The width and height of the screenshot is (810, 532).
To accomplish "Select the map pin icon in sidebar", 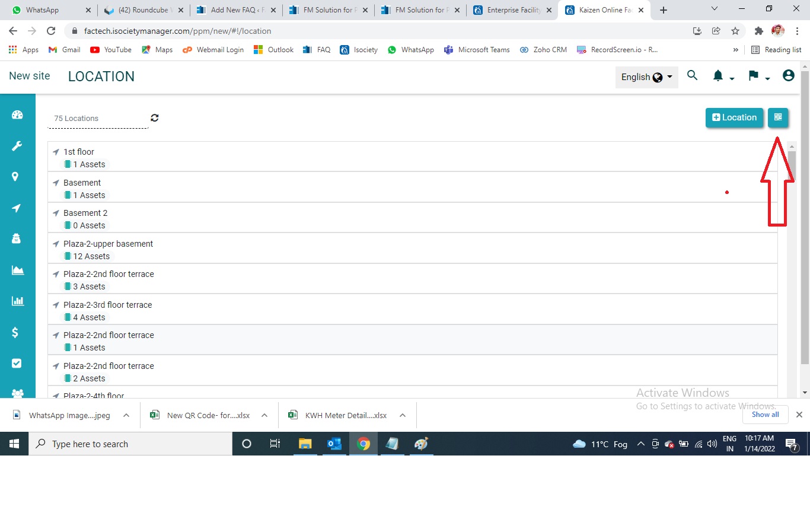I will tap(15, 177).
